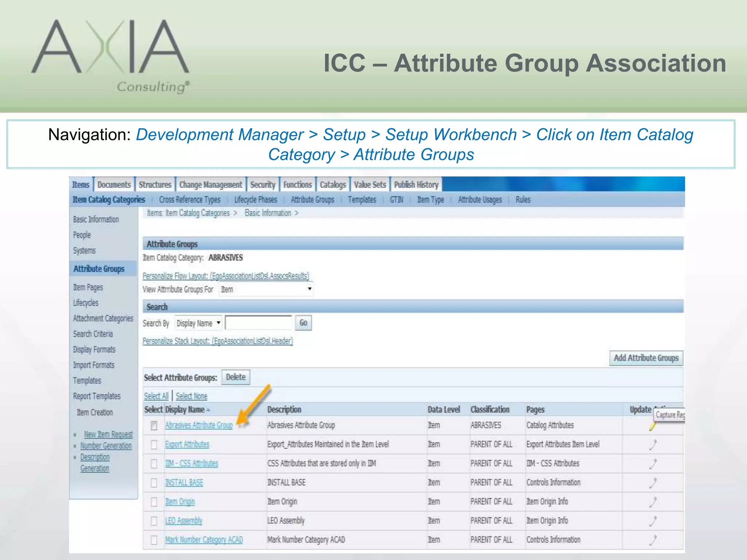Open IIM - CSS Attributes link
Image resolution: width=747 pixels, height=560 pixels.
click(x=191, y=463)
